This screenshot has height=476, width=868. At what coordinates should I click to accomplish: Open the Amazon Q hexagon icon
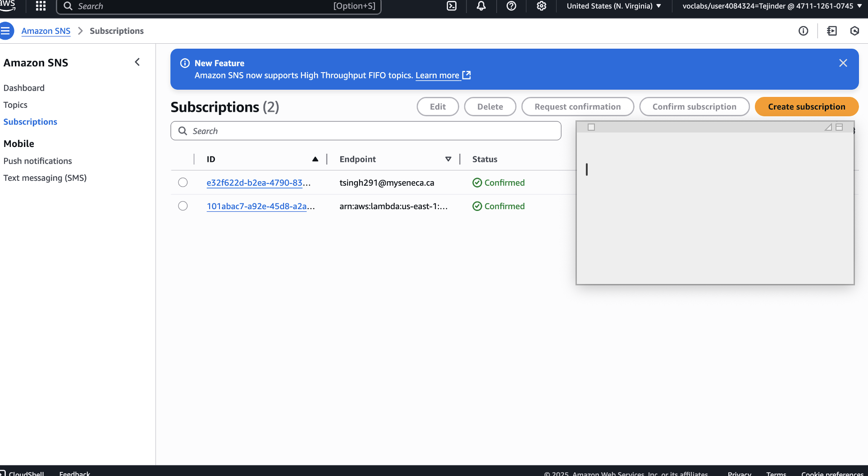(x=854, y=31)
